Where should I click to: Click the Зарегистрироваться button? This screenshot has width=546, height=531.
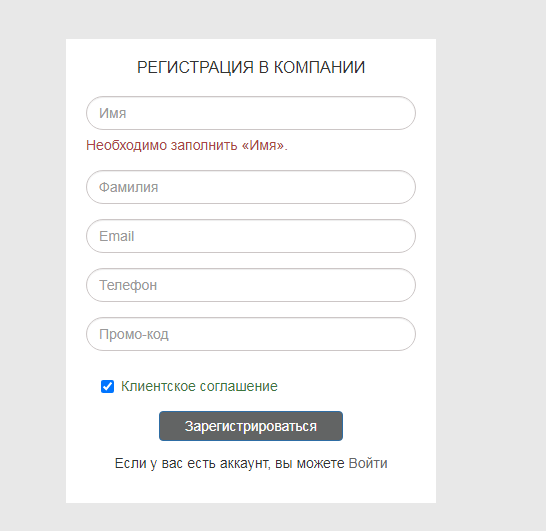[251, 426]
